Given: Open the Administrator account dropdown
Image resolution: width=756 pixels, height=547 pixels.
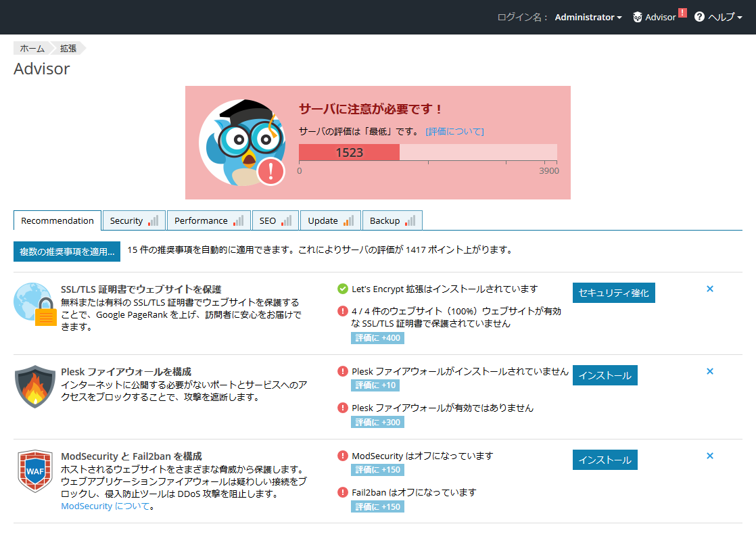Looking at the screenshot, I should click(x=588, y=17).
